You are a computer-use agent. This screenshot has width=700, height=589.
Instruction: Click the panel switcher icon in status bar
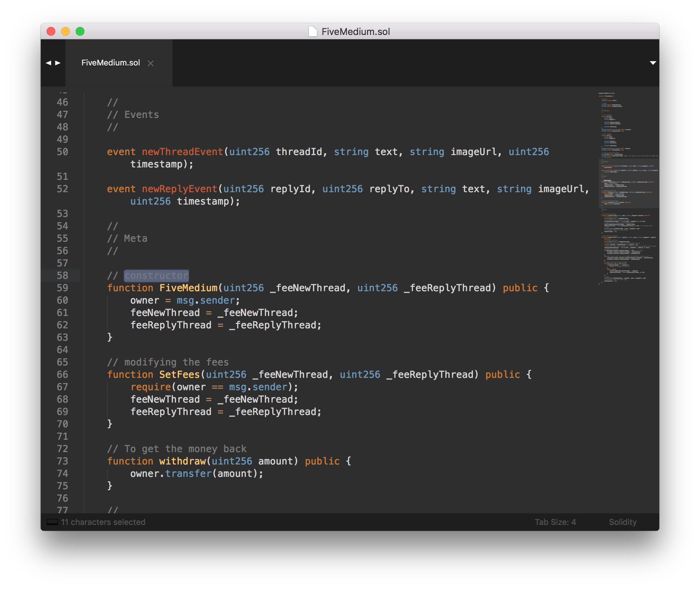pyautogui.click(x=52, y=522)
